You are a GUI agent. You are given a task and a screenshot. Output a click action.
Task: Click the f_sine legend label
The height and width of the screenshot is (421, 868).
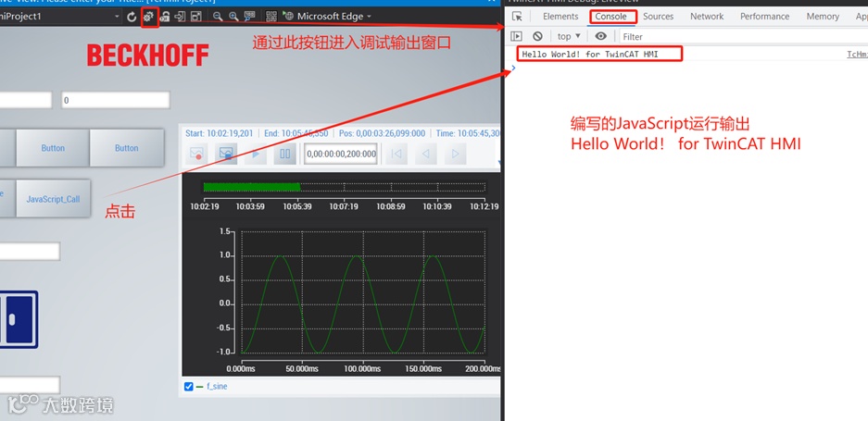click(217, 387)
